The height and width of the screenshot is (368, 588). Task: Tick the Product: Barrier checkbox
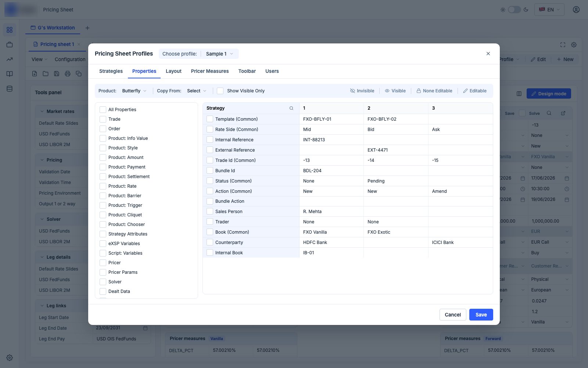103,196
